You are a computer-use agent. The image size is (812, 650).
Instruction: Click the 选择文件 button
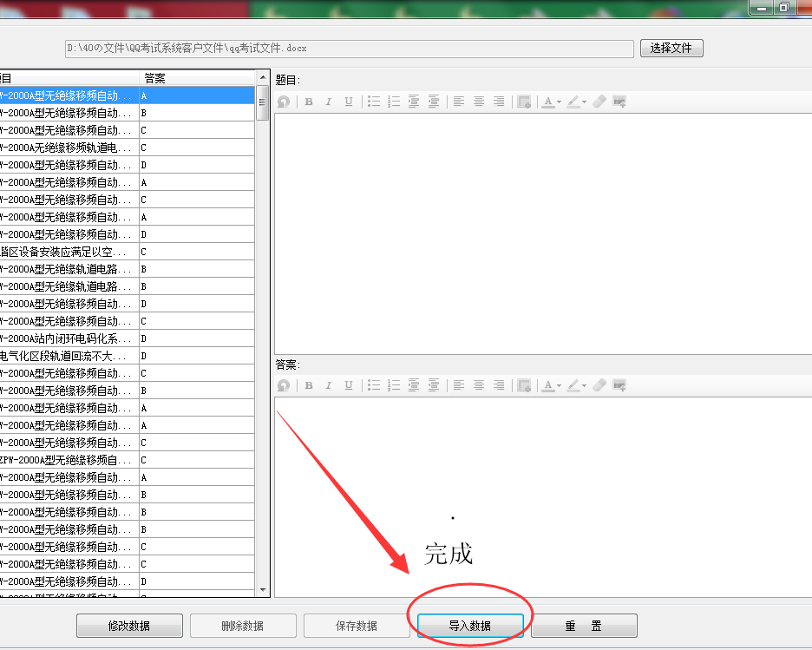point(671,48)
